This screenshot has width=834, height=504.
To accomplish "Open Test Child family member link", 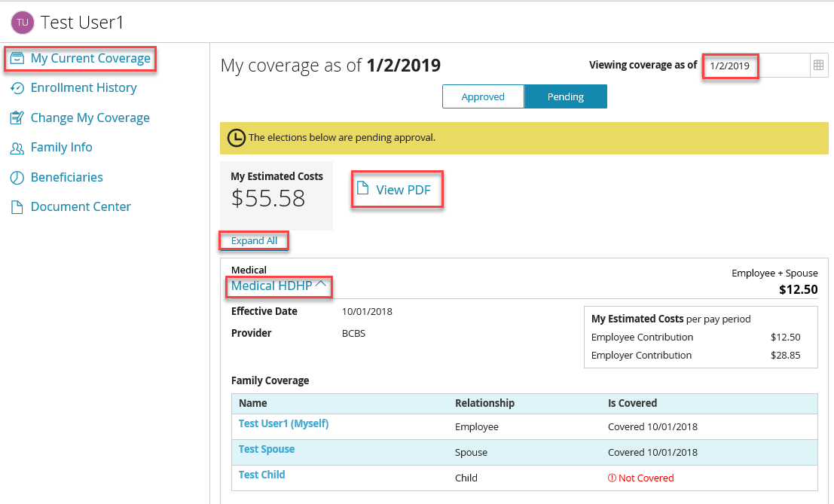I will click(x=261, y=475).
